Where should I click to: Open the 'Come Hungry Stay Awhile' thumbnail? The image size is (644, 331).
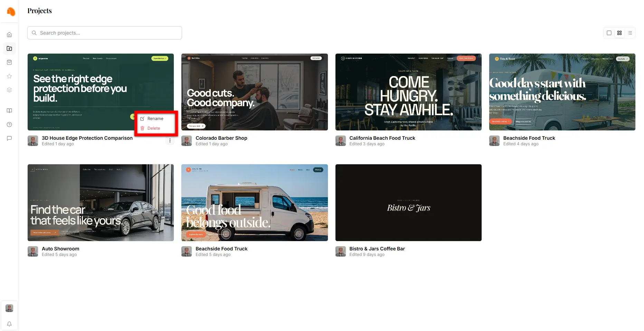click(408, 92)
